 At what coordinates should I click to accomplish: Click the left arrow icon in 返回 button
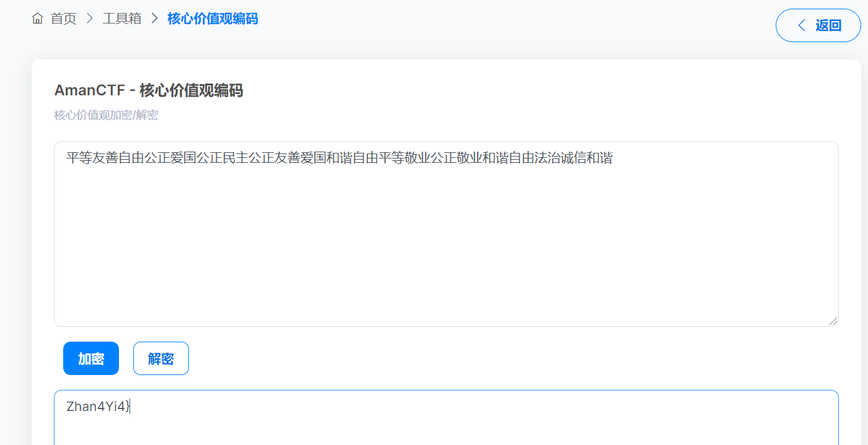tap(801, 25)
